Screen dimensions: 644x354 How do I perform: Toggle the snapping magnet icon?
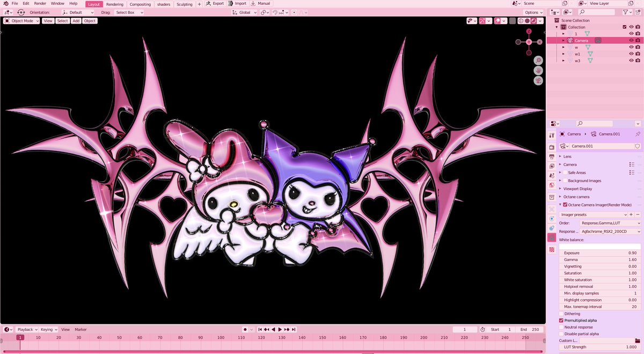275,12
